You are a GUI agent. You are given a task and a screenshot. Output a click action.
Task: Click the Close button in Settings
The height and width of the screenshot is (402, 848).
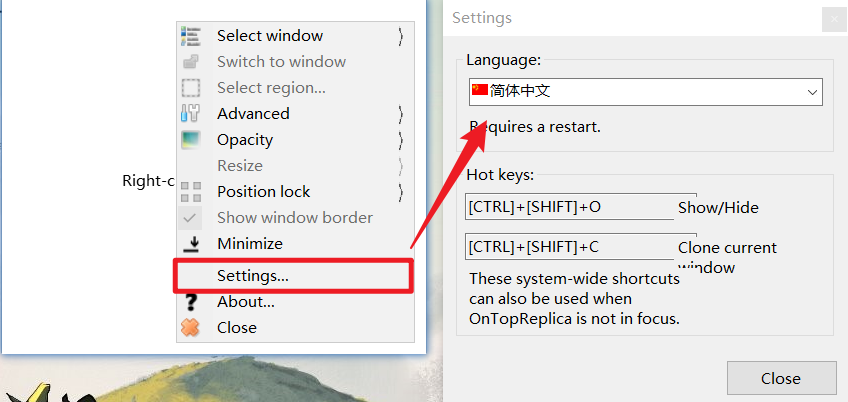pos(780,378)
